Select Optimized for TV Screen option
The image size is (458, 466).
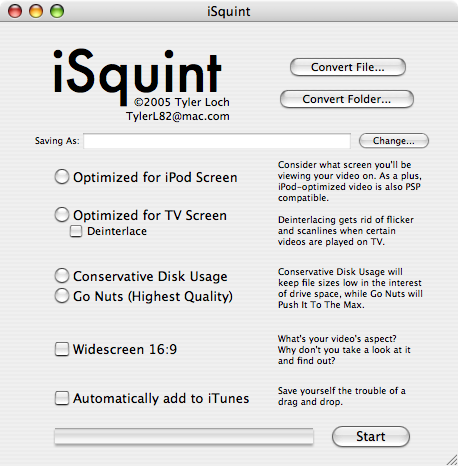click(x=62, y=215)
